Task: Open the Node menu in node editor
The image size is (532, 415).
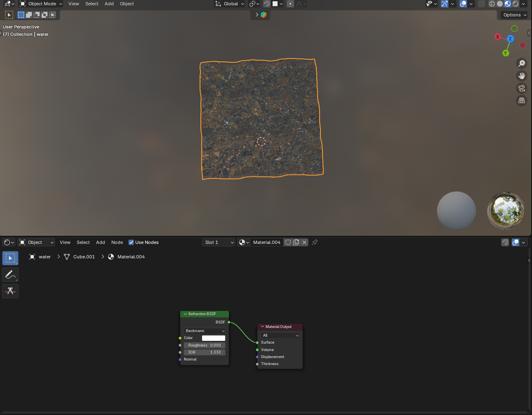Action: (117, 242)
